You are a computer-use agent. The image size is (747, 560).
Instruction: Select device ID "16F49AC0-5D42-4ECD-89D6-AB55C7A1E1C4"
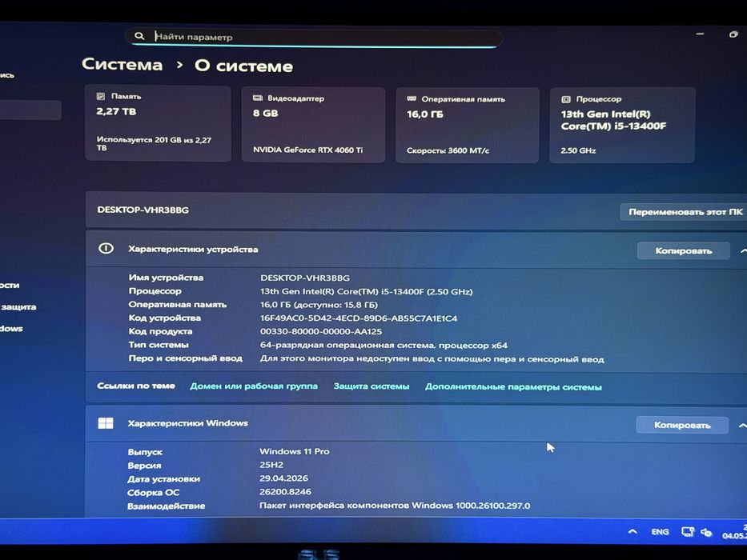pos(358,318)
